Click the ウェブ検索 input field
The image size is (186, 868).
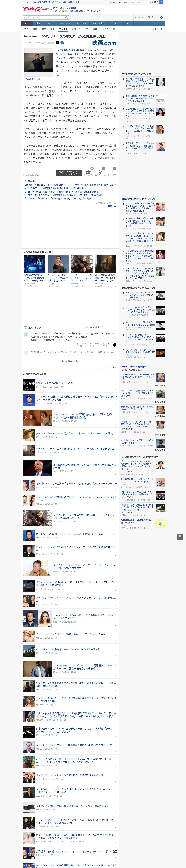click(140, 2)
